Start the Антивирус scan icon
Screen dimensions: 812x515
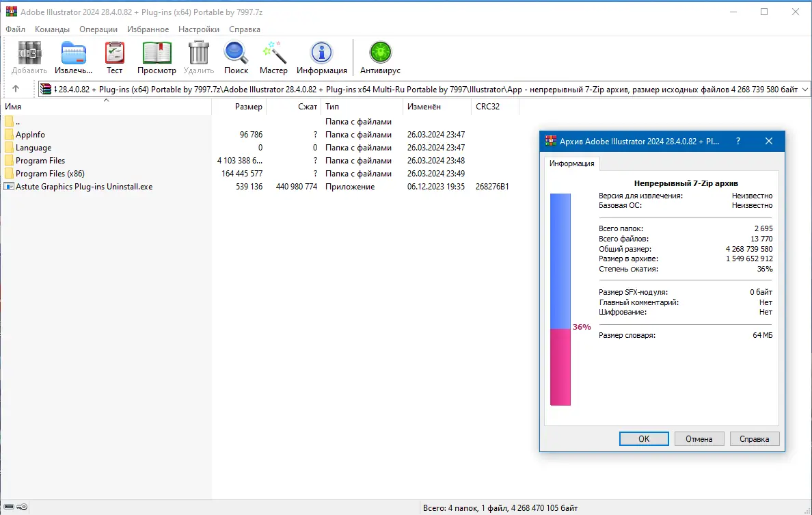380,53
